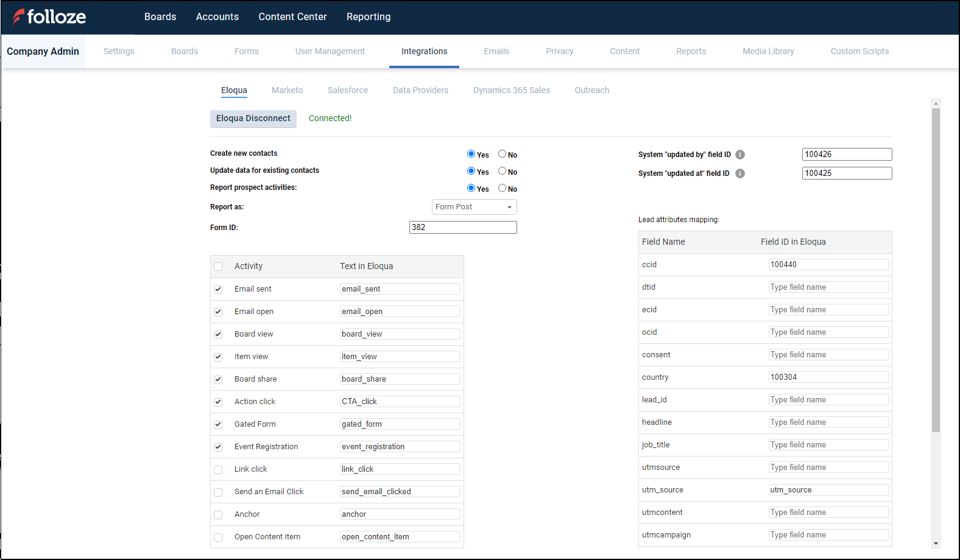Click the Form ID input field

point(462,228)
